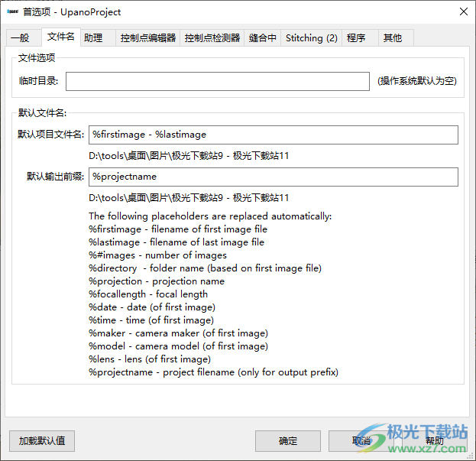Click the UpanoProject title bar icon
Screen dimensions: 476x461
click(13, 11)
